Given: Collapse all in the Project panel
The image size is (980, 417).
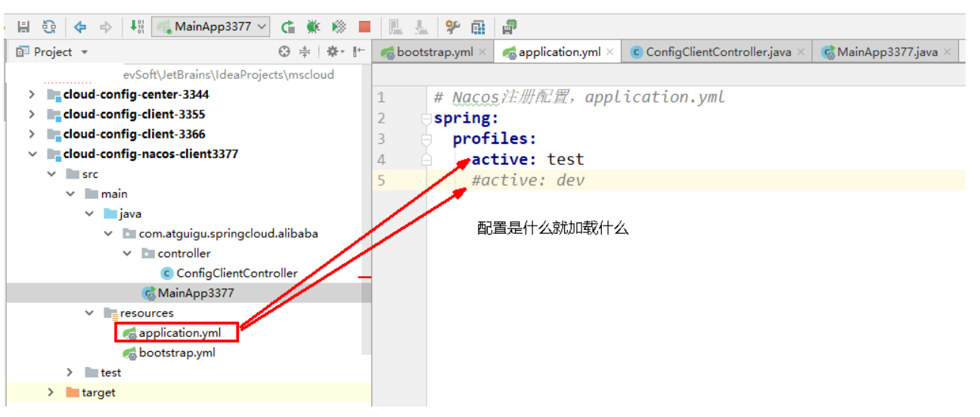Looking at the screenshot, I should pyautogui.click(x=305, y=51).
